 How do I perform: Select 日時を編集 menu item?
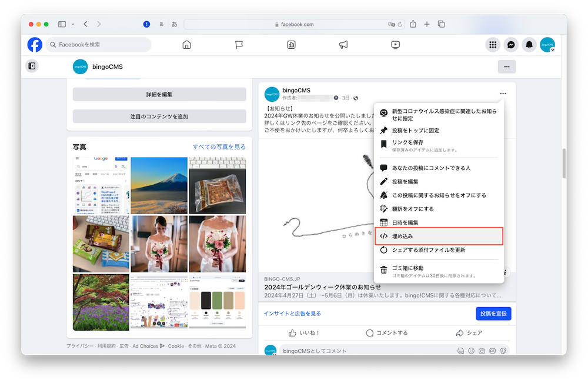click(439, 222)
